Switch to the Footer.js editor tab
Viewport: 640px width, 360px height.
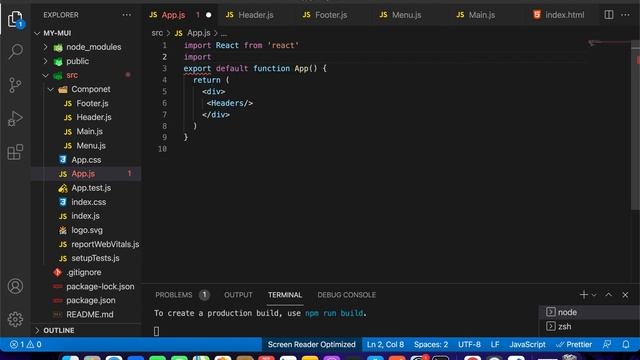click(332, 15)
